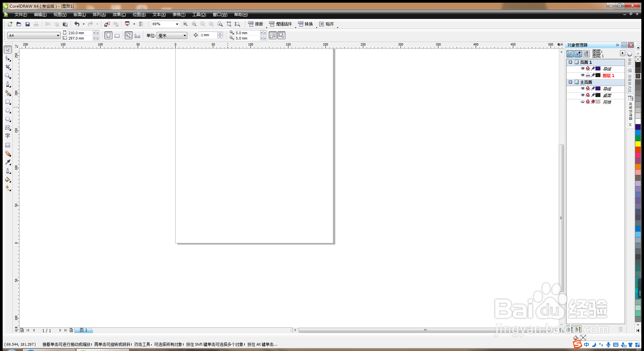Open a file with folder icon
This screenshot has height=351, width=644.
pyautogui.click(x=19, y=24)
